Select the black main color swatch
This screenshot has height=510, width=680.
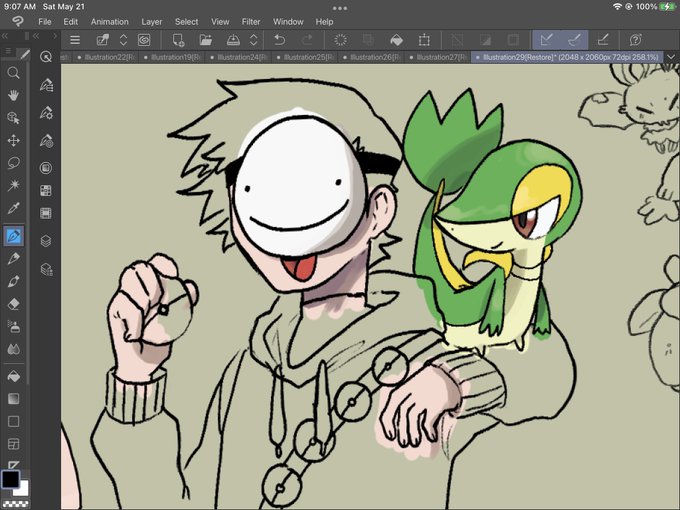[x=10, y=479]
